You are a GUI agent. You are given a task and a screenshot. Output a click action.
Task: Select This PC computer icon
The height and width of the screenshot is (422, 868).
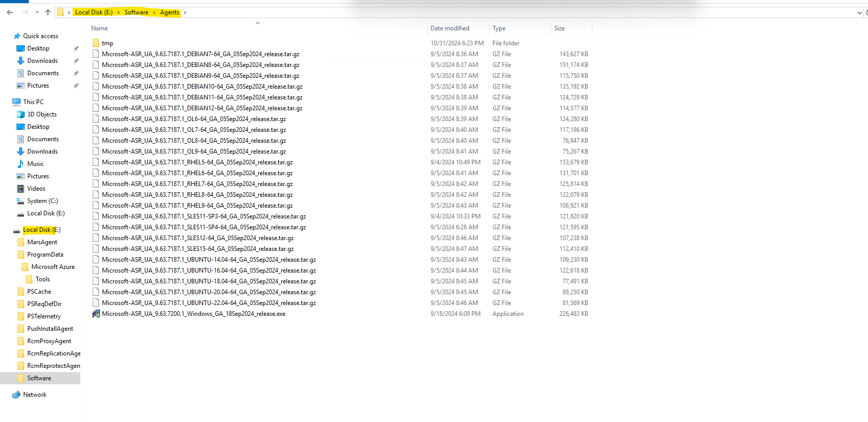(16, 102)
